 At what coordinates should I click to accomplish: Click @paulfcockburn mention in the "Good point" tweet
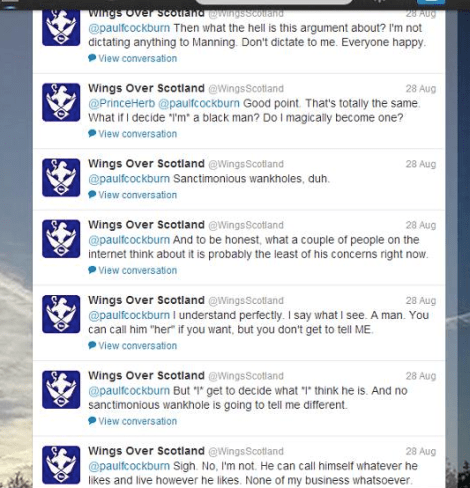[199, 103]
